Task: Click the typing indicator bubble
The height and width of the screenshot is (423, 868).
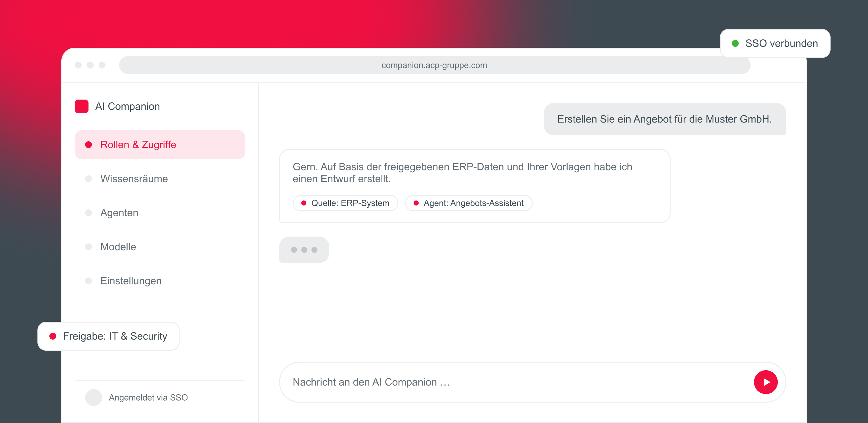Action: 304,250
